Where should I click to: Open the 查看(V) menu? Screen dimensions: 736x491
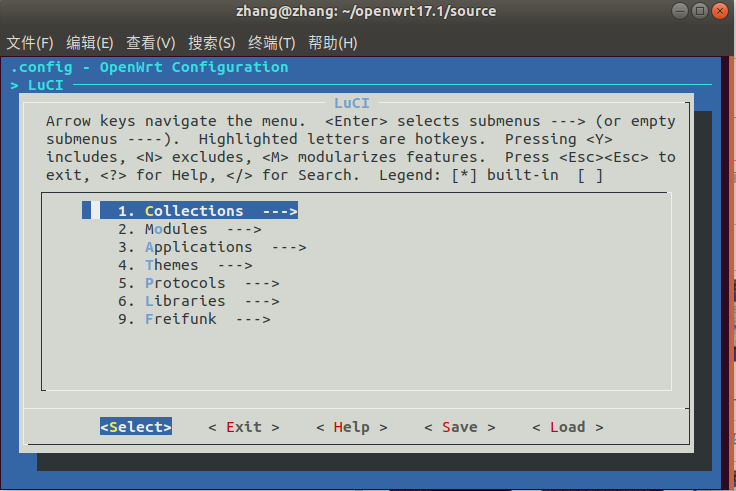(x=150, y=43)
